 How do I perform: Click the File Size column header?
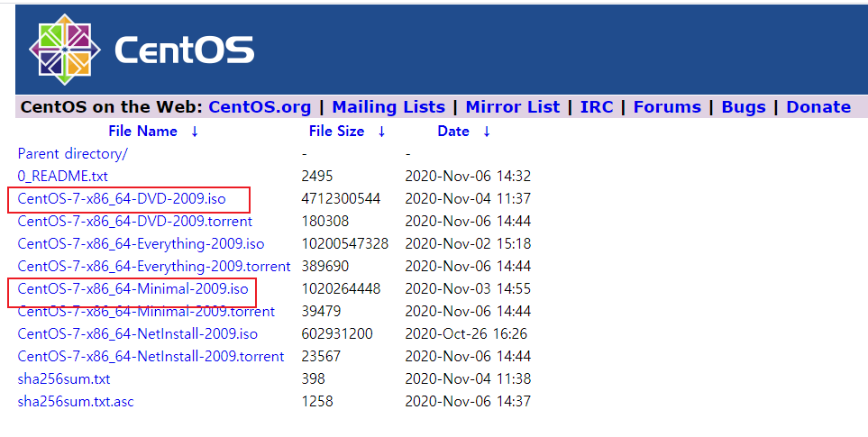point(336,132)
